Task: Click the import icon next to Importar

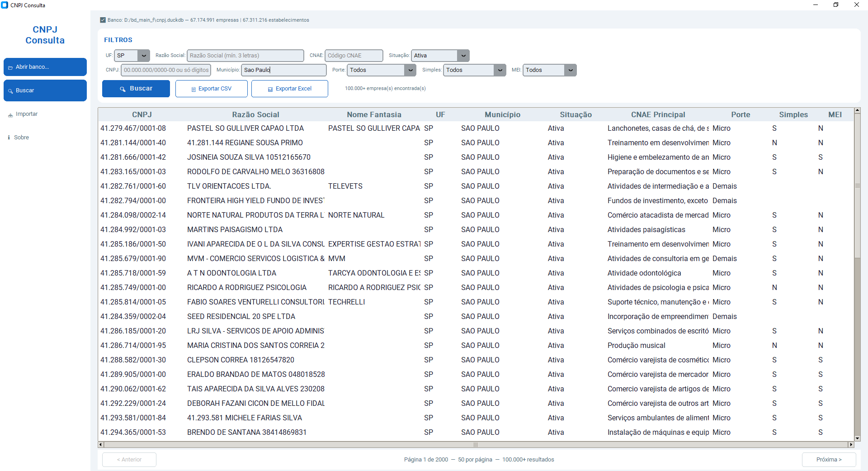Action: tap(10, 114)
